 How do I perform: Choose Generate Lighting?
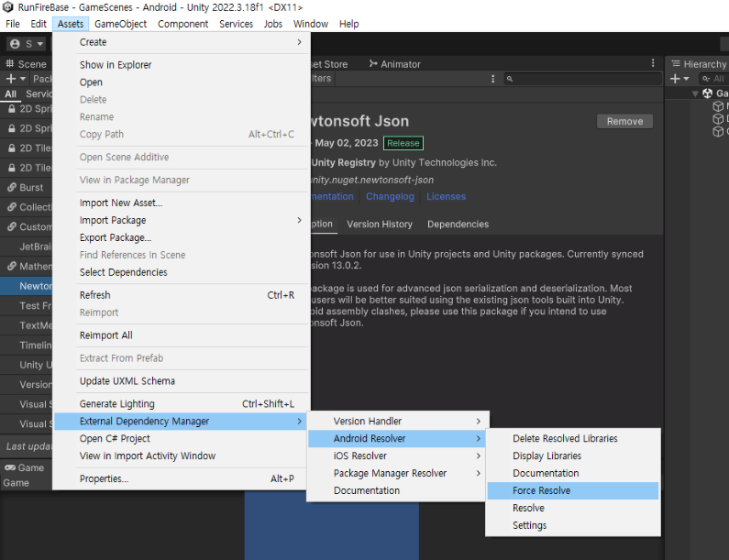tap(181, 404)
